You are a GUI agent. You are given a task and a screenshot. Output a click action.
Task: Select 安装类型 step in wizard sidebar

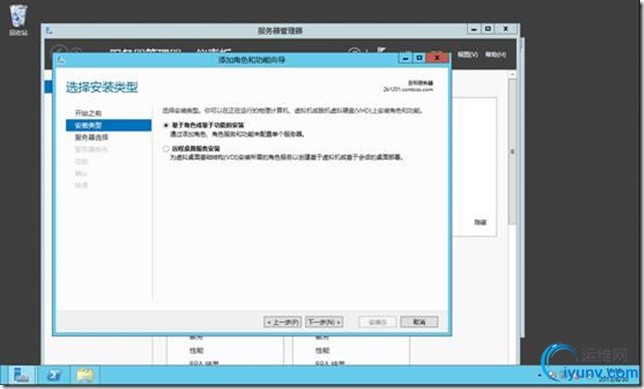click(108, 125)
